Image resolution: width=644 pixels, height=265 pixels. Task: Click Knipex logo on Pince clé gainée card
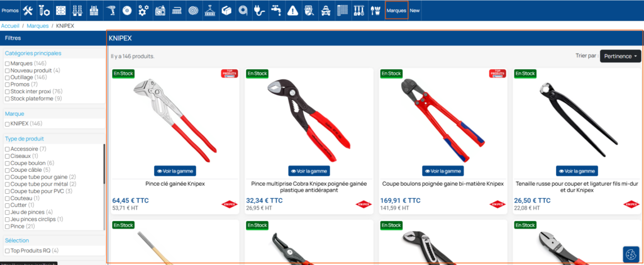229,204
